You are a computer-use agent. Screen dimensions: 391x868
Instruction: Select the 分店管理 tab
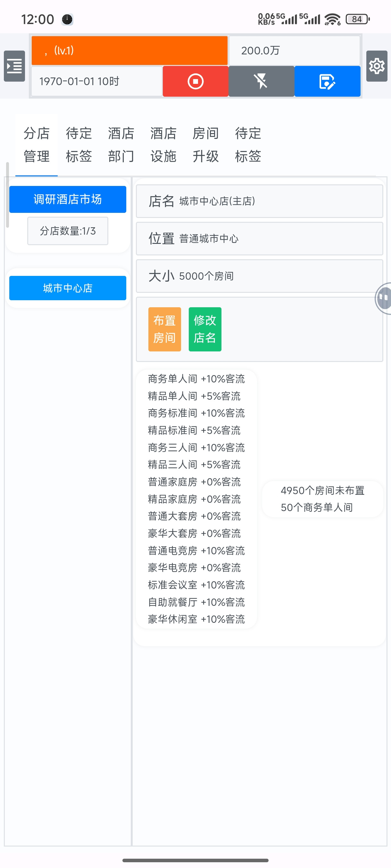(x=37, y=145)
